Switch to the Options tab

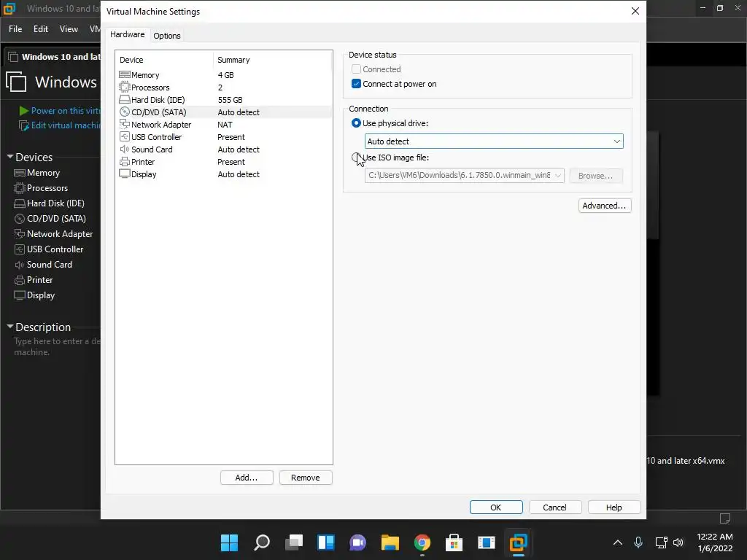point(167,36)
